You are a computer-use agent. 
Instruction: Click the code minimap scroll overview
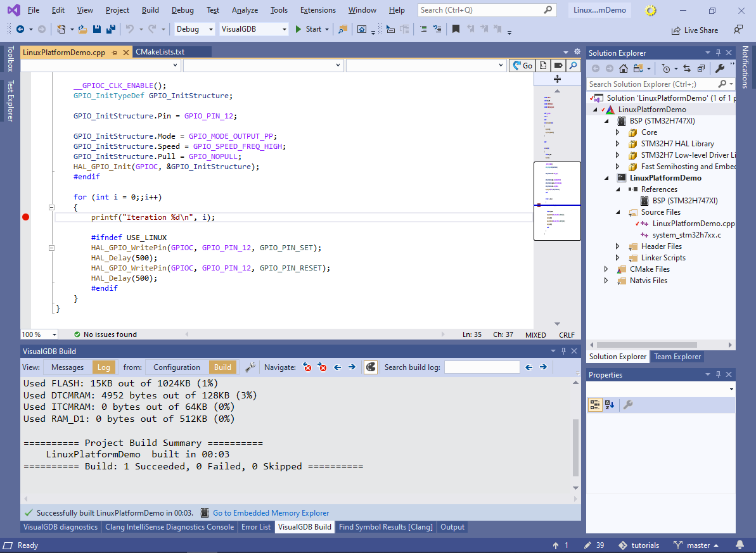557,190
